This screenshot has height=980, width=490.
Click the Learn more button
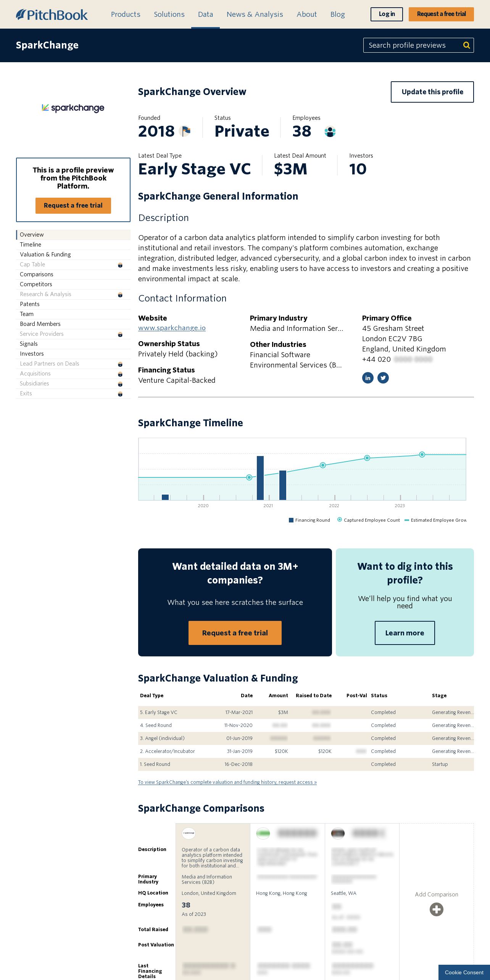click(x=405, y=633)
